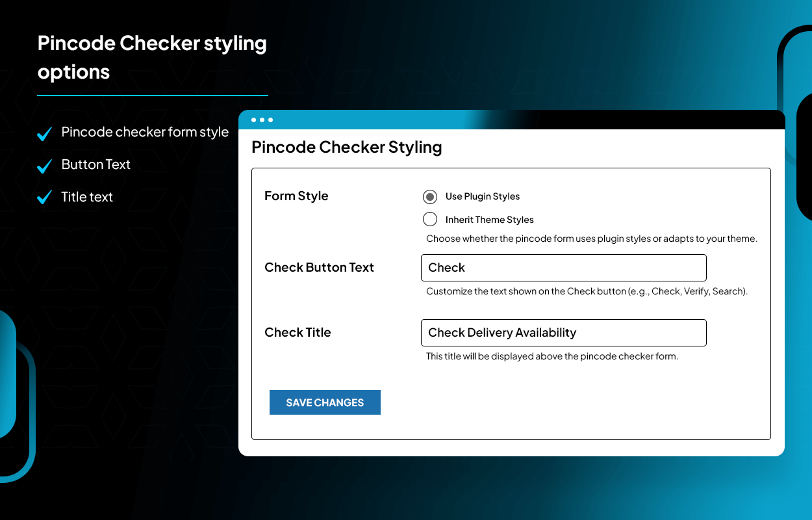Click the help text about plugin styles or theme
Image resolution: width=812 pixels, height=520 pixels.
coord(592,239)
